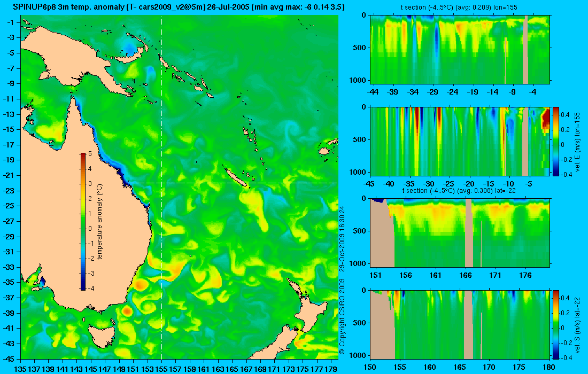This screenshot has height=374, width=588.
Task: Click the vertical dashed section line at lon 155
Action: 161,188
